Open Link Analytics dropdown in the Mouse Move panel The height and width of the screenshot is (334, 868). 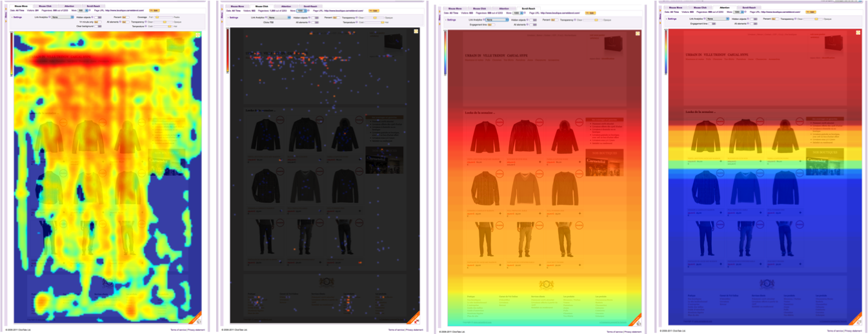point(63,17)
